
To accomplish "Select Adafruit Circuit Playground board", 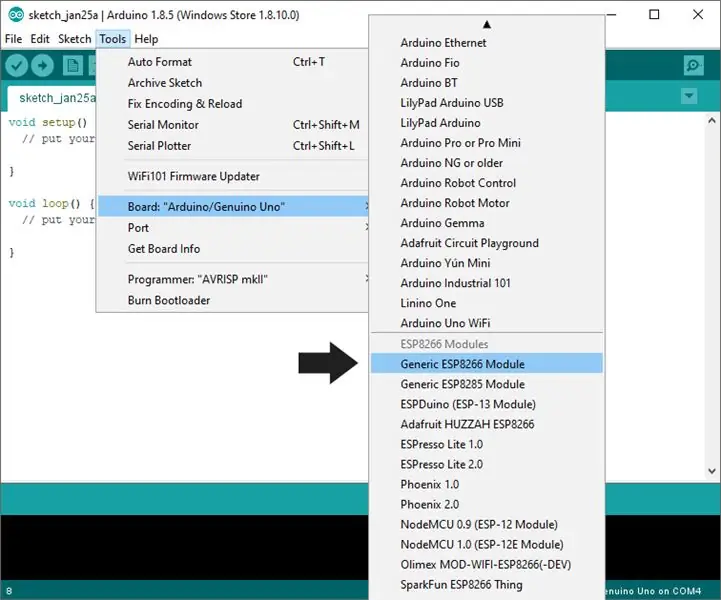I will (486, 243).
